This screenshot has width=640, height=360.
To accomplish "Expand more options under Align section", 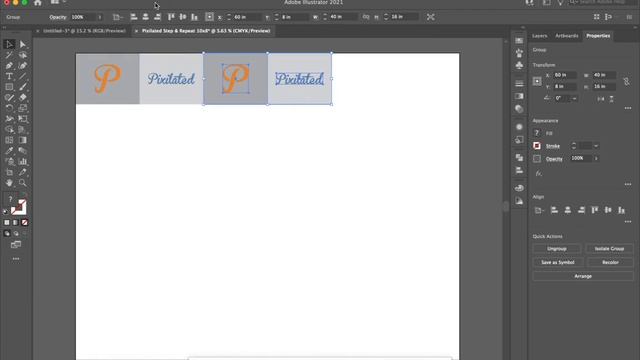I will pyautogui.click(x=628, y=222).
